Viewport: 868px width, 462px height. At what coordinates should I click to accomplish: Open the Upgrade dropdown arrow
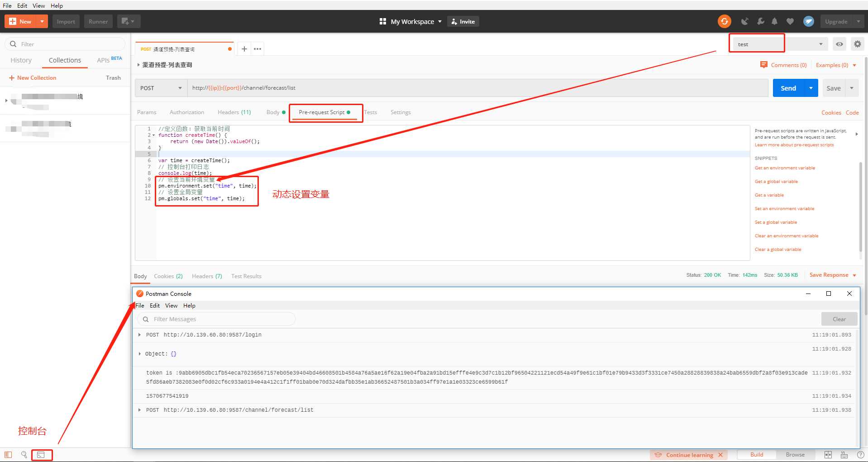(x=858, y=21)
